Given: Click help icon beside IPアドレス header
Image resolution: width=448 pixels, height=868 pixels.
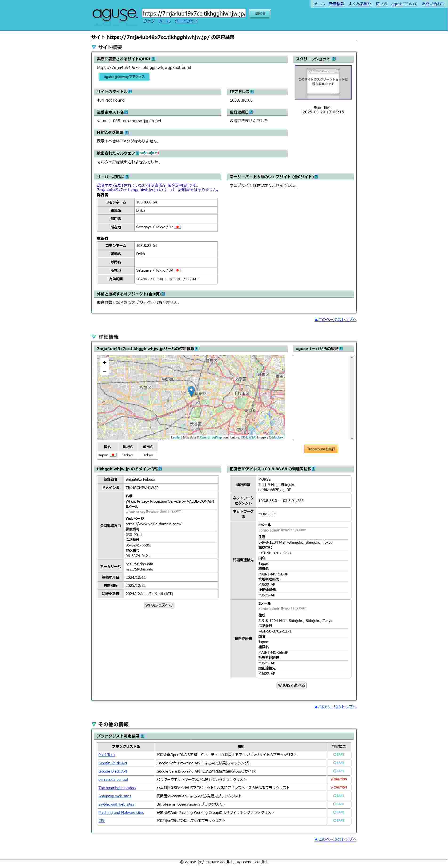Looking at the screenshot, I should click(252, 92).
